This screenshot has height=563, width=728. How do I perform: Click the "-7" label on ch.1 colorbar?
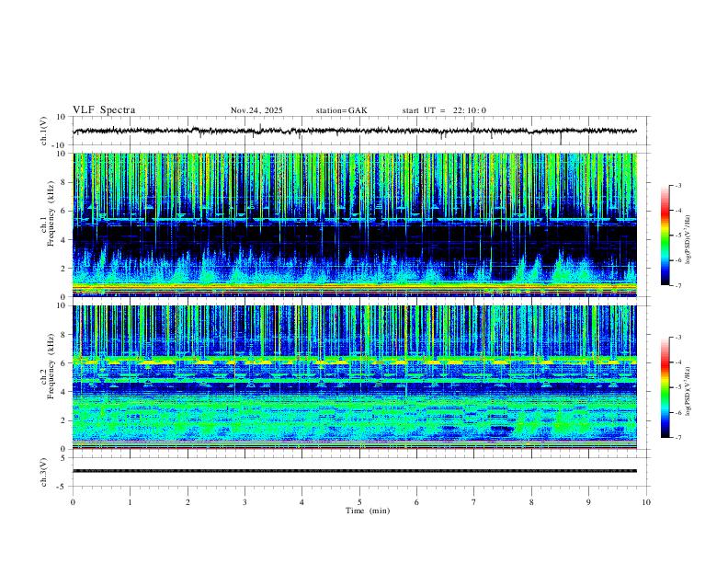(677, 285)
